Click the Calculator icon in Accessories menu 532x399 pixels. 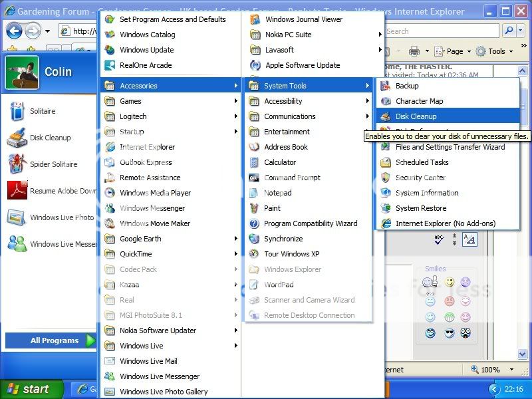254,162
